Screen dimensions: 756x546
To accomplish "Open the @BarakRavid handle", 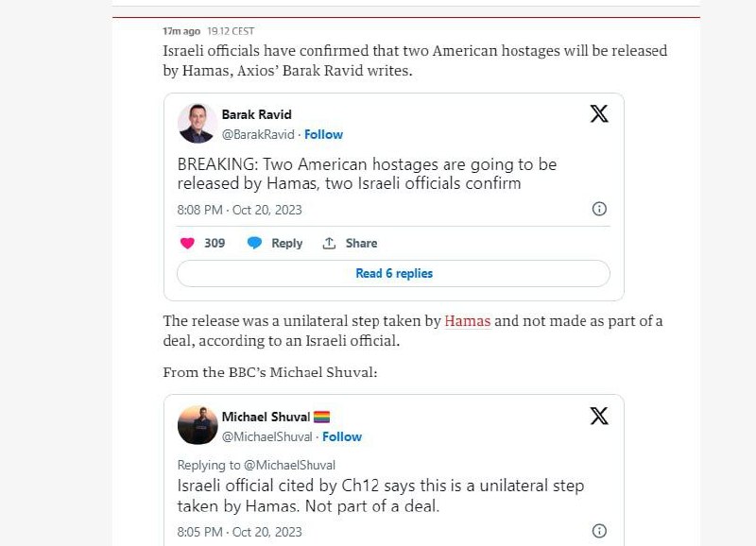I will click(x=259, y=134).
